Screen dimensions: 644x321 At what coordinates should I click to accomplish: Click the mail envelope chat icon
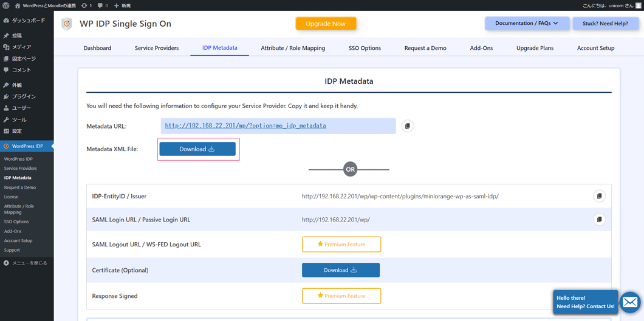[629, 302]
